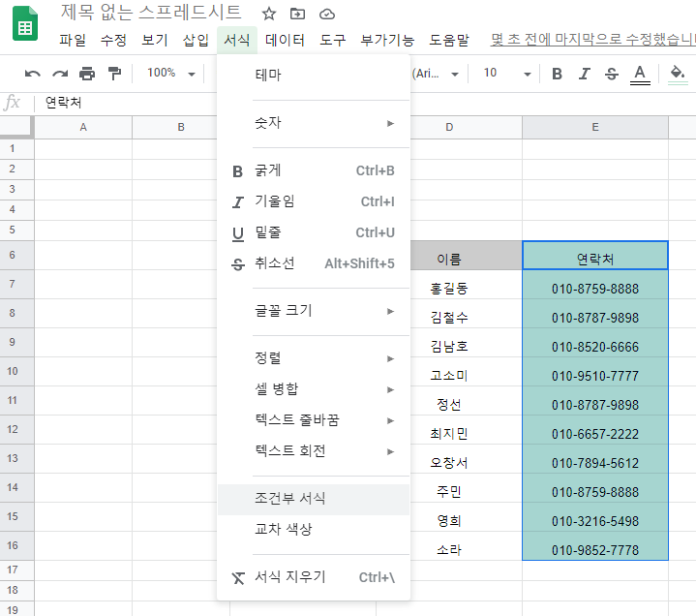Click the redo icon
The width and height of the screenshot is (696, 616).
point(60,74)
